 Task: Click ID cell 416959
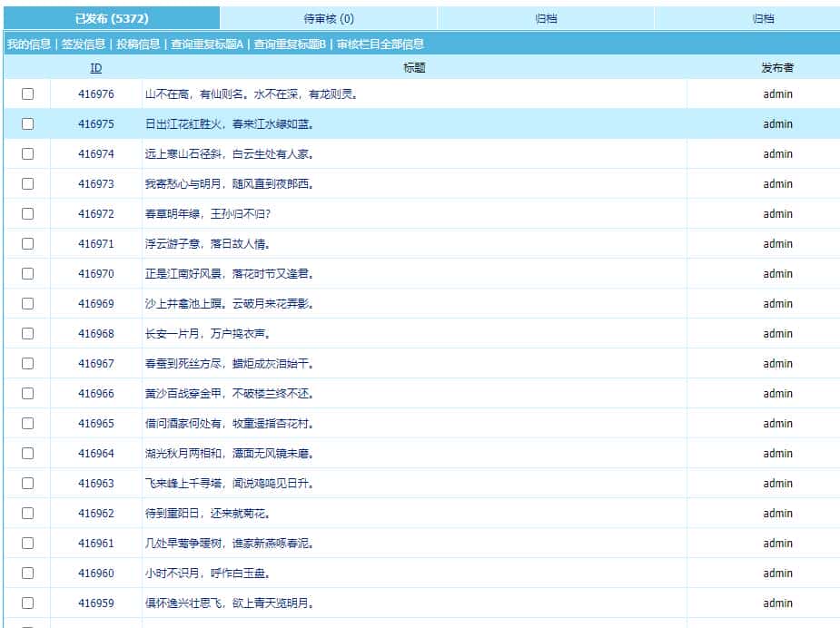pos(96,603)
